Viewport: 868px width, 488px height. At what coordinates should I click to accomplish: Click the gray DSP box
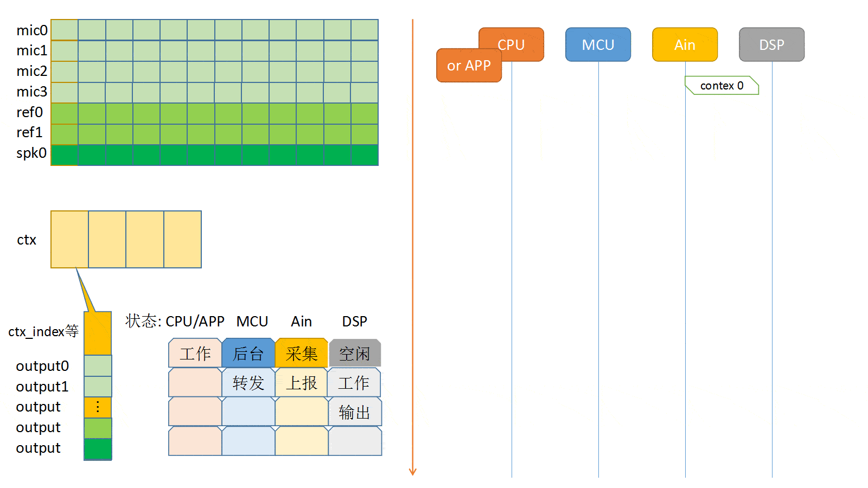click(771, 44)
